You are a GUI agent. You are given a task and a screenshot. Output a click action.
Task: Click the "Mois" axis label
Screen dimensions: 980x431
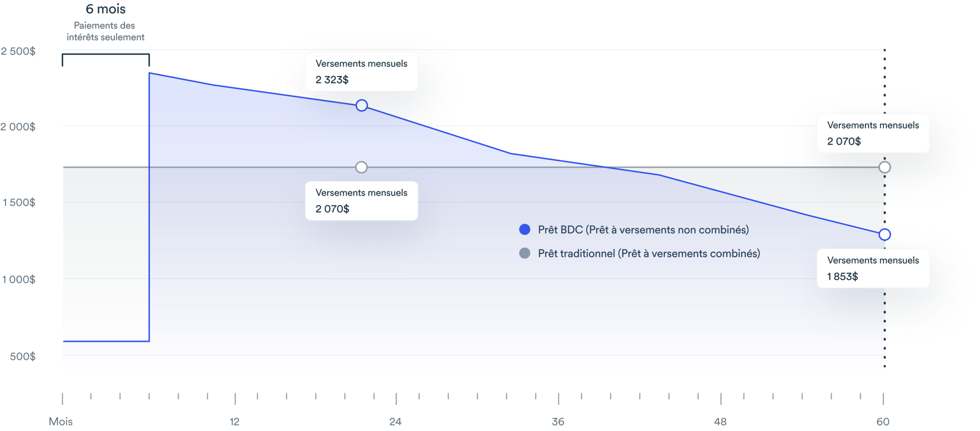[x=61, y=422]
